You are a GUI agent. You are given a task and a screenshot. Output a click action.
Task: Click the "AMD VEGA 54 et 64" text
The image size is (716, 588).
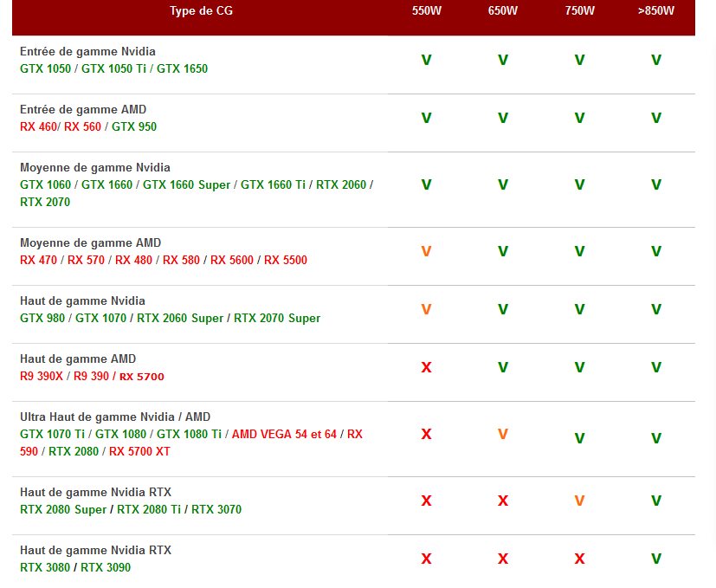(285, 435)
